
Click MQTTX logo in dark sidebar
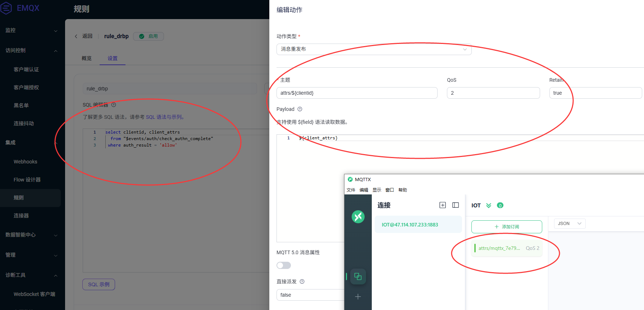358,217
